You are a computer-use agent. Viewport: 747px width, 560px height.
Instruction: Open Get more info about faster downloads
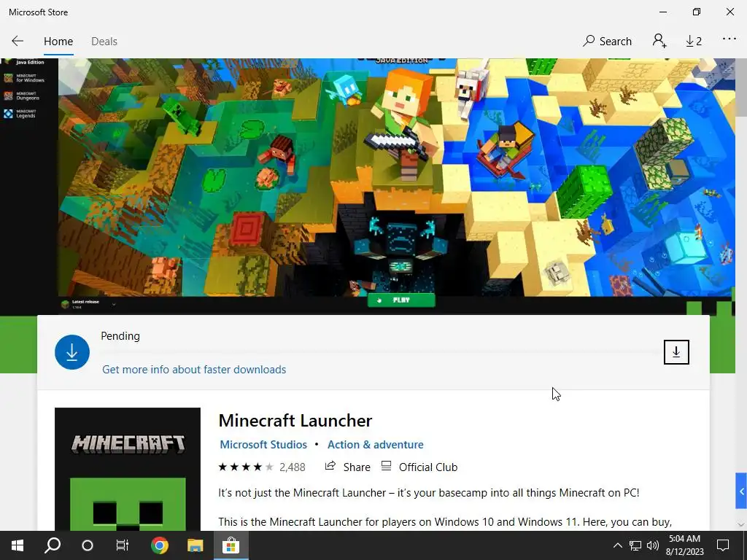pos(194,370)
